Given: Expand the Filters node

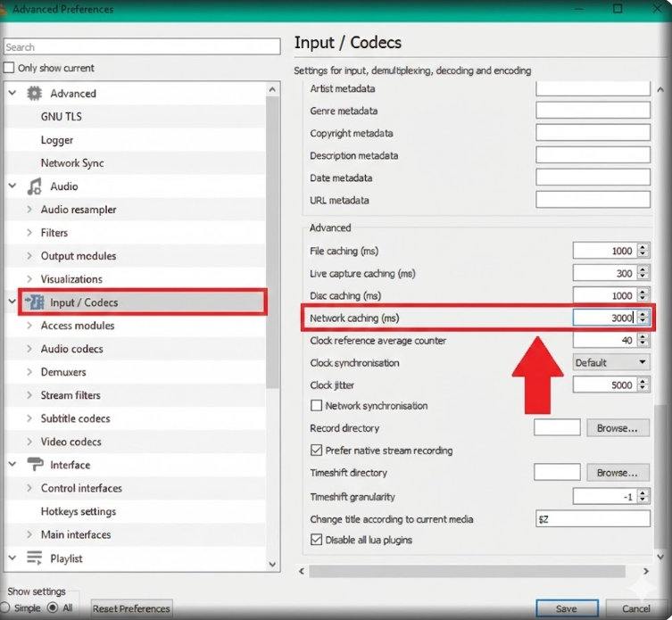Looking at the screenshot, I should [29, 232].
